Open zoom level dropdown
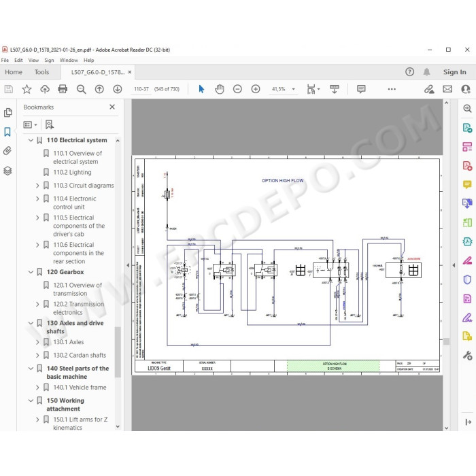This screenshot has width=476, height=476. point(293,89)
